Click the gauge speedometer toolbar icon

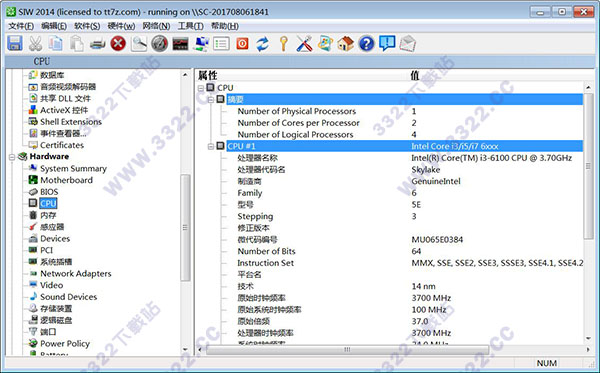pos(160,44)
